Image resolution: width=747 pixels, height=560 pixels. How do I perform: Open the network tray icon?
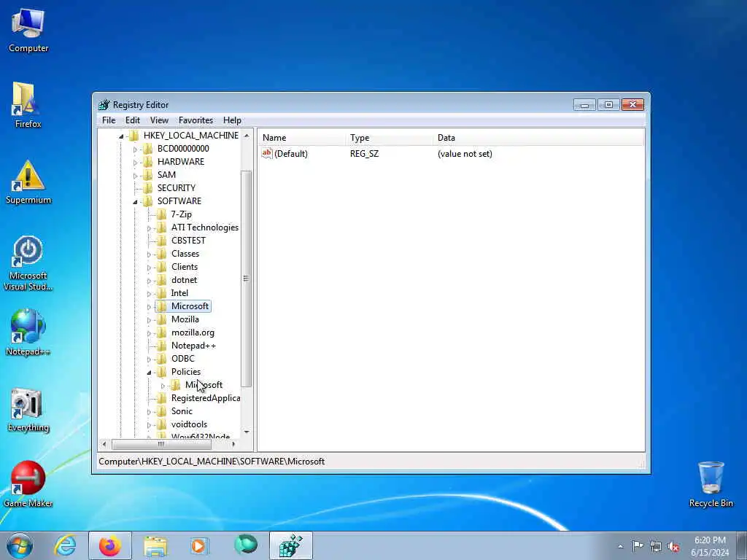(x=656, y=546)
